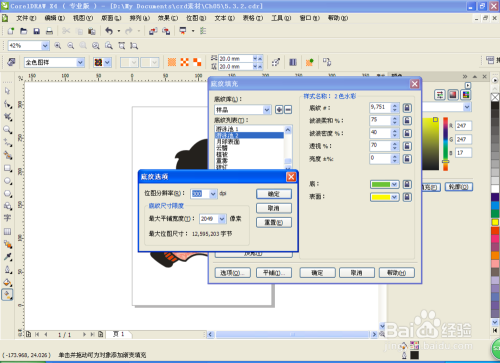The height and width of the screenshot is (363, 500).
Task: Click the Edit Fill icon on property bar
Action: click(x=11, y=62)
